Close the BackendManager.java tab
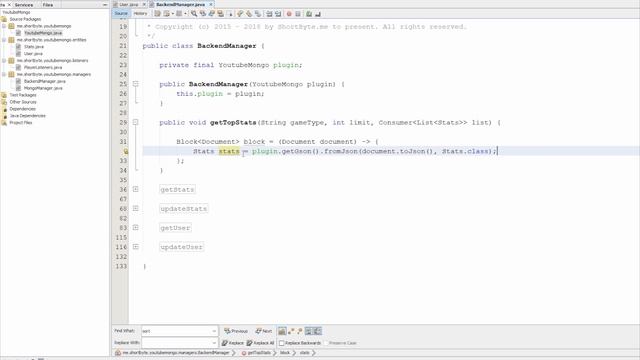Screen dimensions: 640x360 click(x=211, y=4)
